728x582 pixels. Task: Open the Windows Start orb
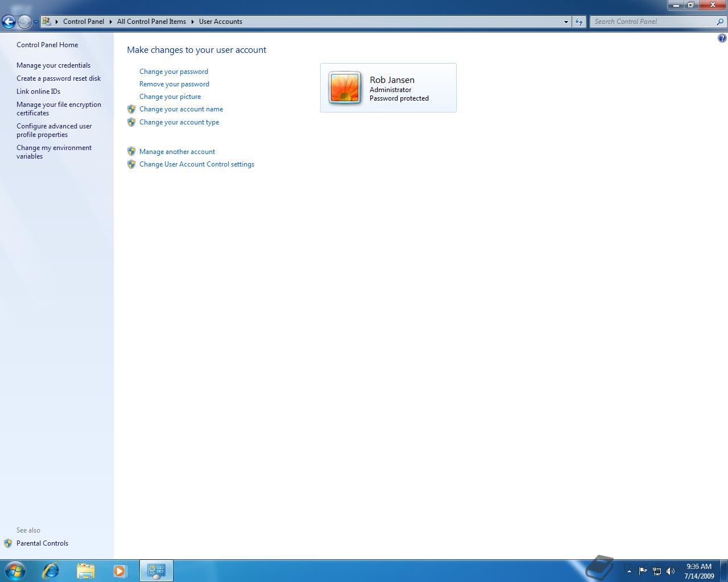(15, 570)
